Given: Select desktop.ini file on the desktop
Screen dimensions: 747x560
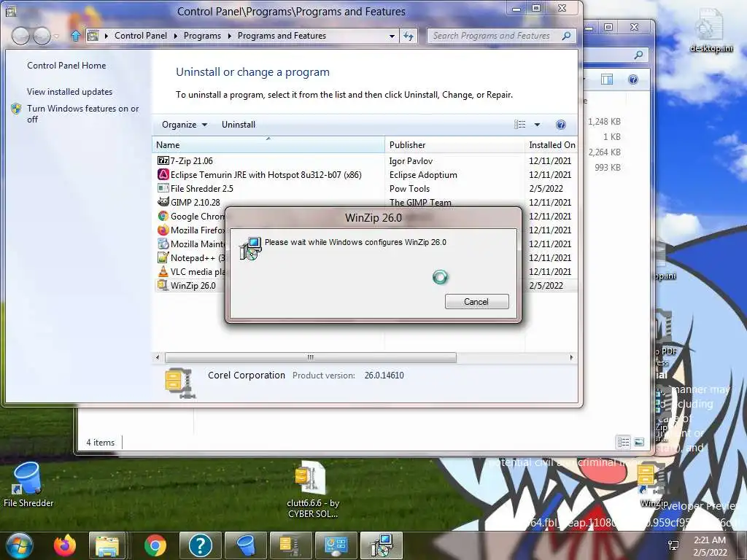Looking at the screenshot, I should click(x=711, y=31).
